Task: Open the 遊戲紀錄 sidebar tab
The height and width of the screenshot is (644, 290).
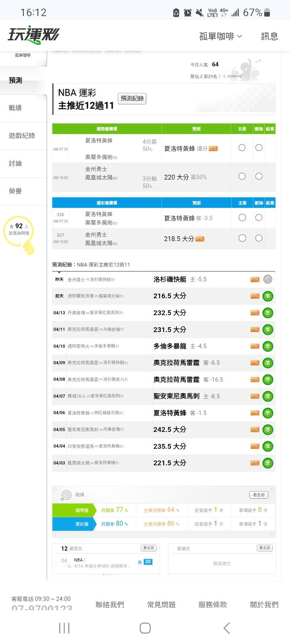Action: coord(22,136)
